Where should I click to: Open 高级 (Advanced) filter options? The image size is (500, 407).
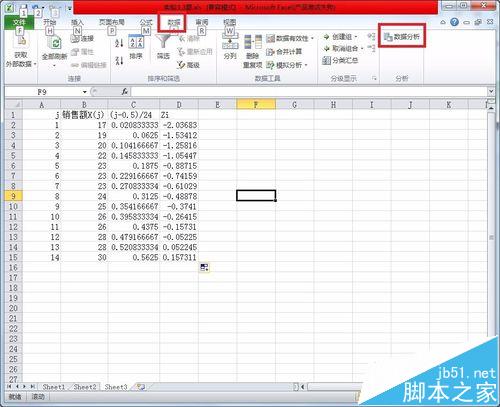click(x=189, y=65)
